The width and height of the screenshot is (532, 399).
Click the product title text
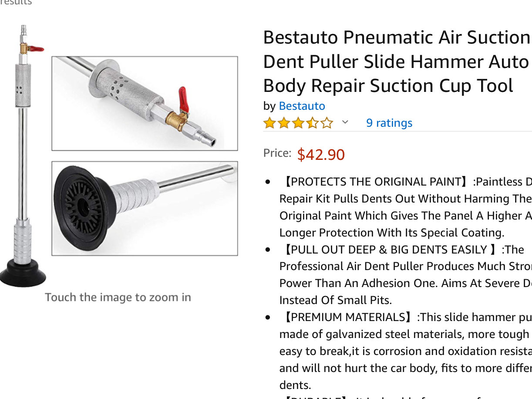tap(397, 61)
